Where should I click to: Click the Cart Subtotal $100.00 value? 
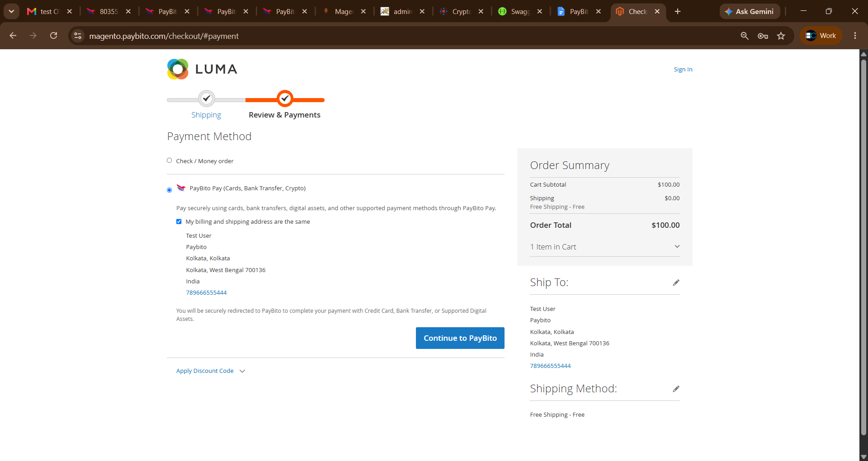[x=669, y=184]
